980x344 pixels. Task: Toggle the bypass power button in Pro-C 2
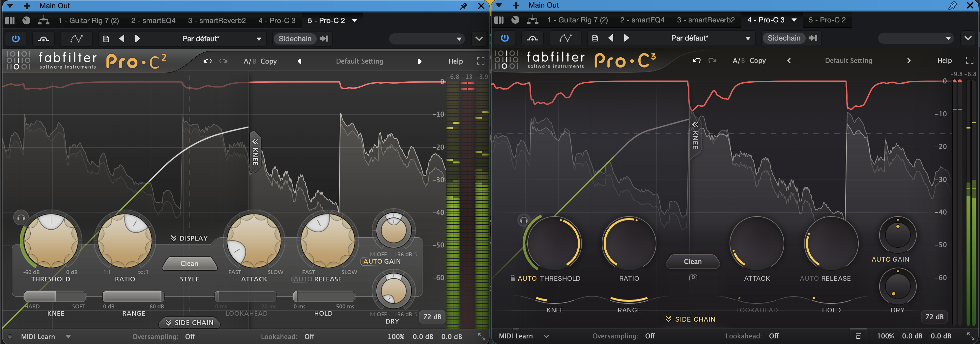tap(15, 39)
